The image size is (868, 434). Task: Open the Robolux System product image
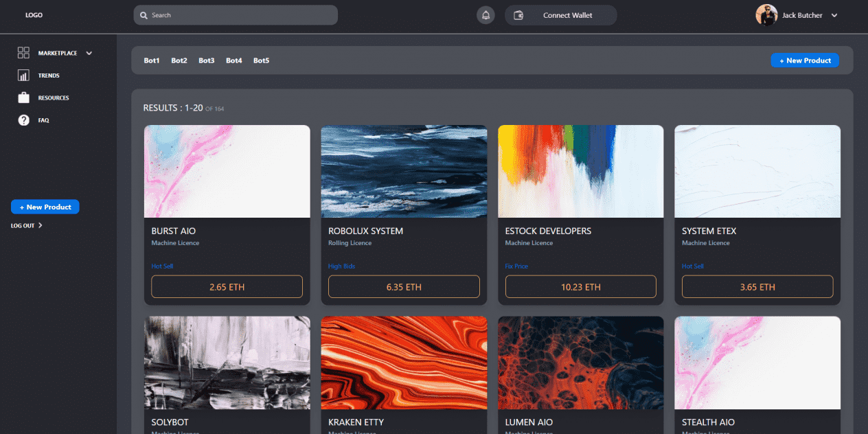click(x=404, y=172)
